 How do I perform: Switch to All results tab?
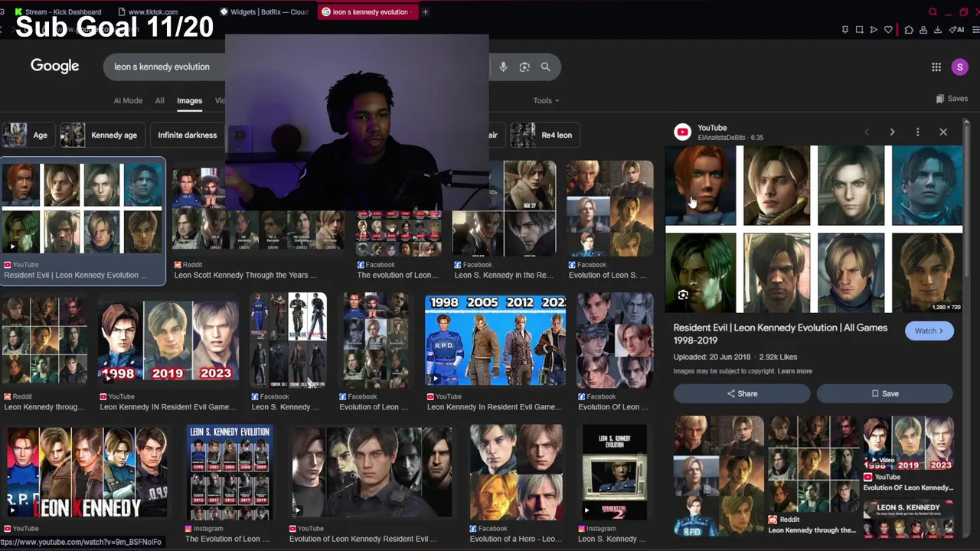click(x=159, y=100)
